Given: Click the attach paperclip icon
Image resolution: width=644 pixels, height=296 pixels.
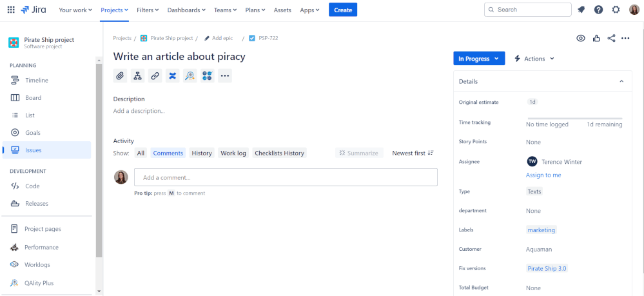Looking at the screenshot, I should (120, 75).
